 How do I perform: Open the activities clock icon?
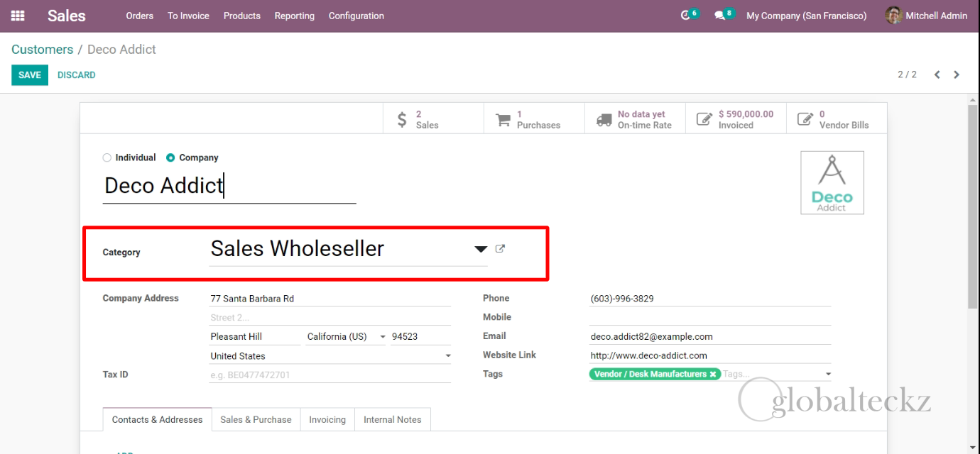pyautogui.click(x=685, y=16)
